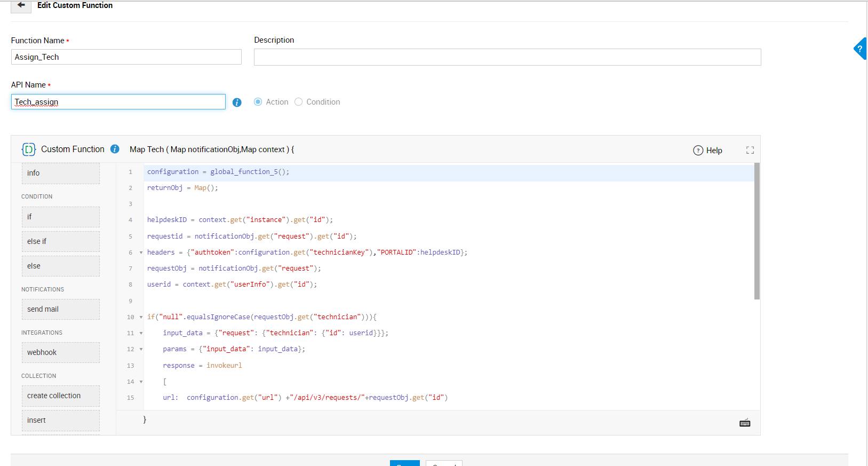Click the keyboard shortcuts icon
The image size is (868, 466).
[745, 423]
